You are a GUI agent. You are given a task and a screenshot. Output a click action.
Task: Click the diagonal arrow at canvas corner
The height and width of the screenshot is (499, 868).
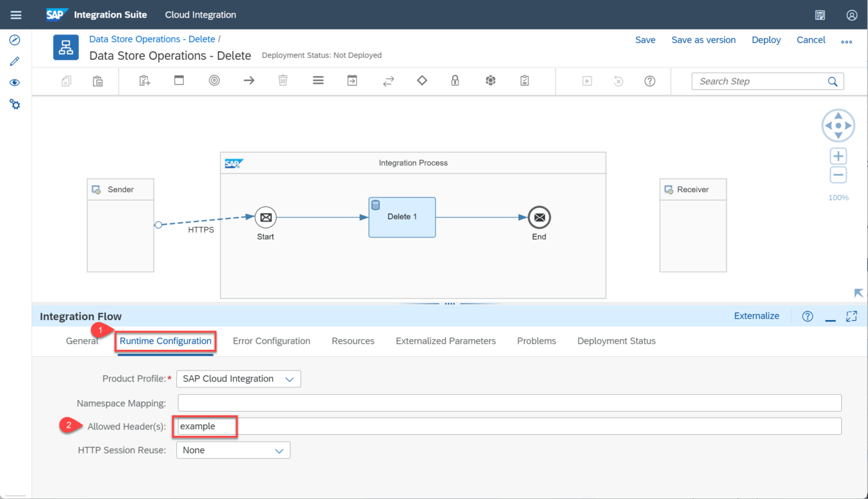click(859, 293)
